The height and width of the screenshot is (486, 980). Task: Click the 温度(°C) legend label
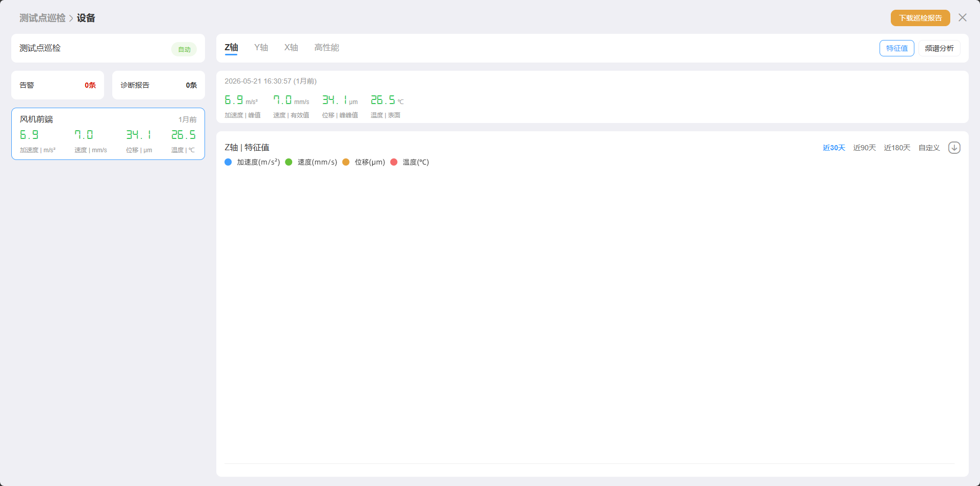coord(416,162)
